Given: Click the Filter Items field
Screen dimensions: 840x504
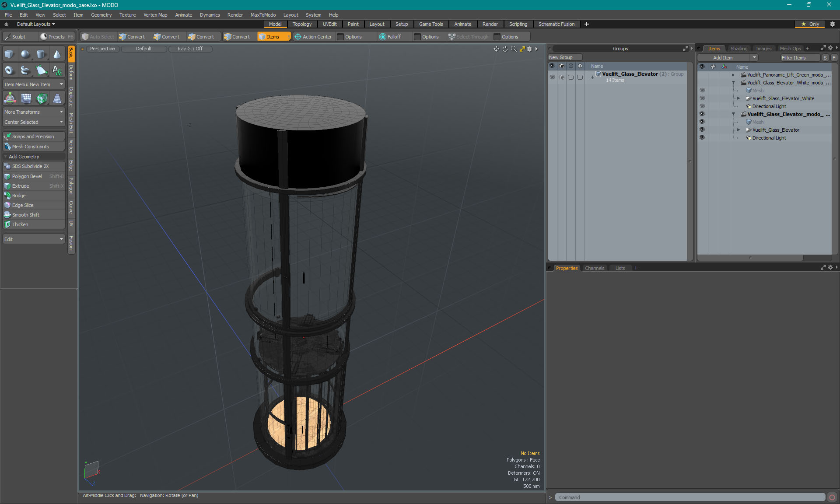Looking at the screenshot, I should click(x=800, y=58).
